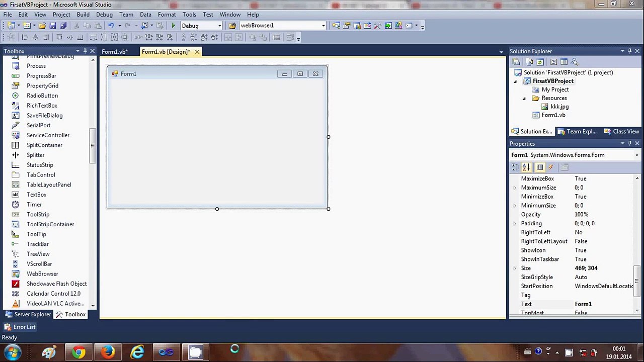Click the Save All icon

click(63, 26)
